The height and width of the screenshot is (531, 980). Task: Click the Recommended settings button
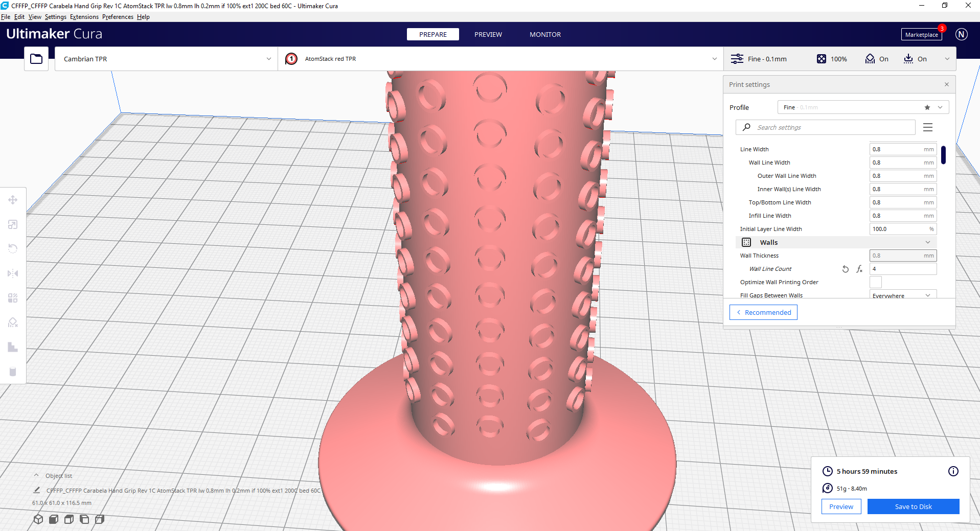[x=763, y=312]
